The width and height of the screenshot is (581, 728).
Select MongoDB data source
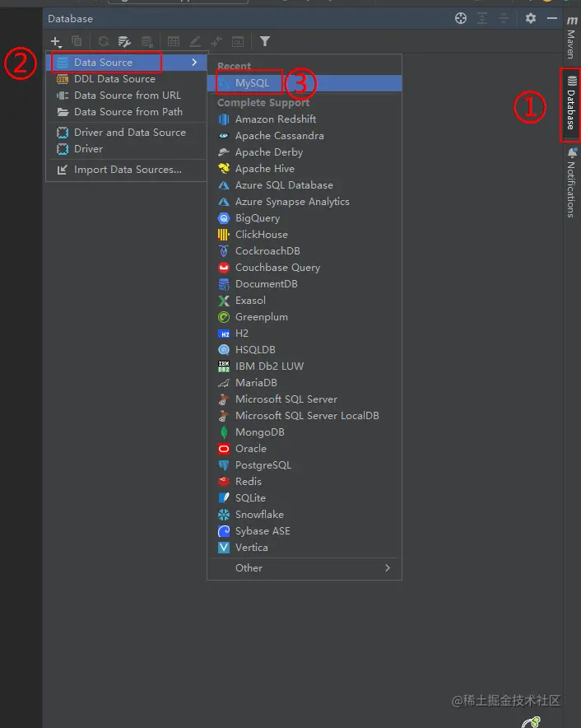pos(304,432)
